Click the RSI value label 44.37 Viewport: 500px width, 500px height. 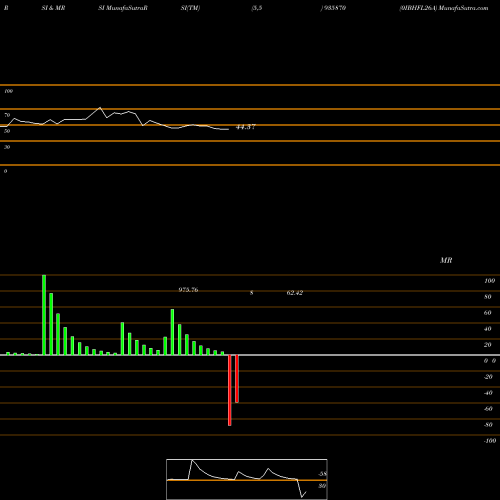pyautogui.click(x=246, y=127)
